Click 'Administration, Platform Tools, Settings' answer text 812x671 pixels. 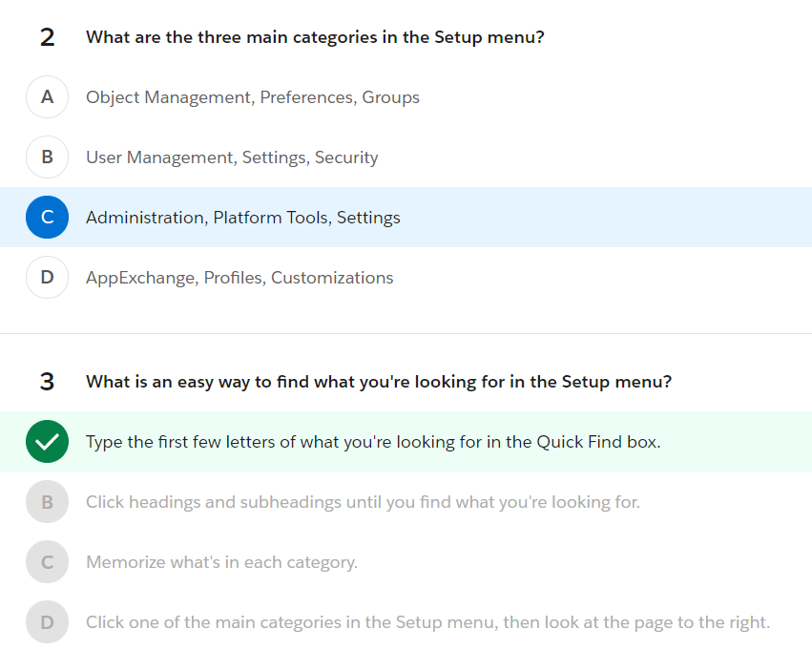243,218
